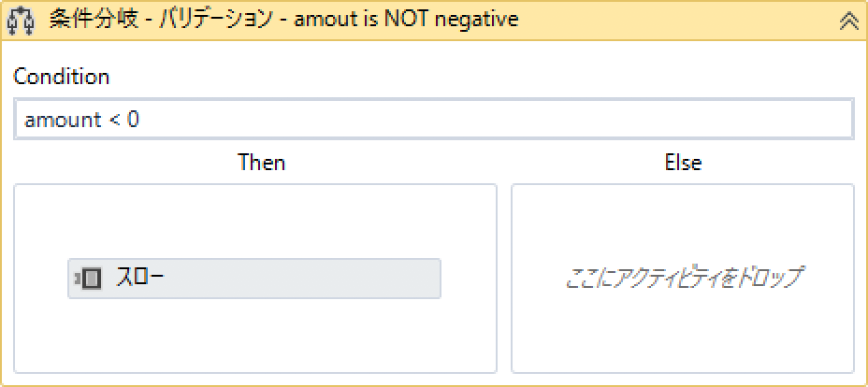
Task: Click blank area right of the Condition label
Action: coord(468,77)
